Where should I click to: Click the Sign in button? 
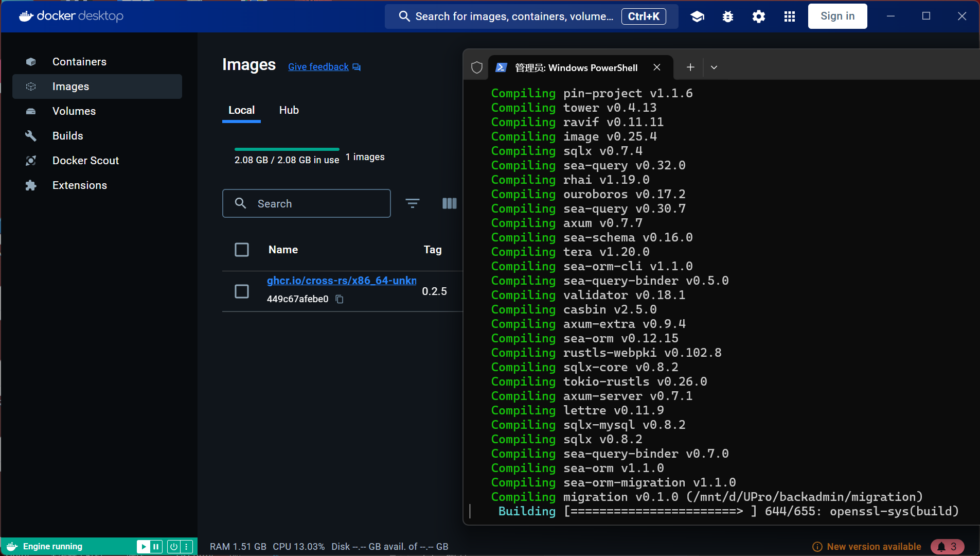pyautogui.click(x=838, y=16)
